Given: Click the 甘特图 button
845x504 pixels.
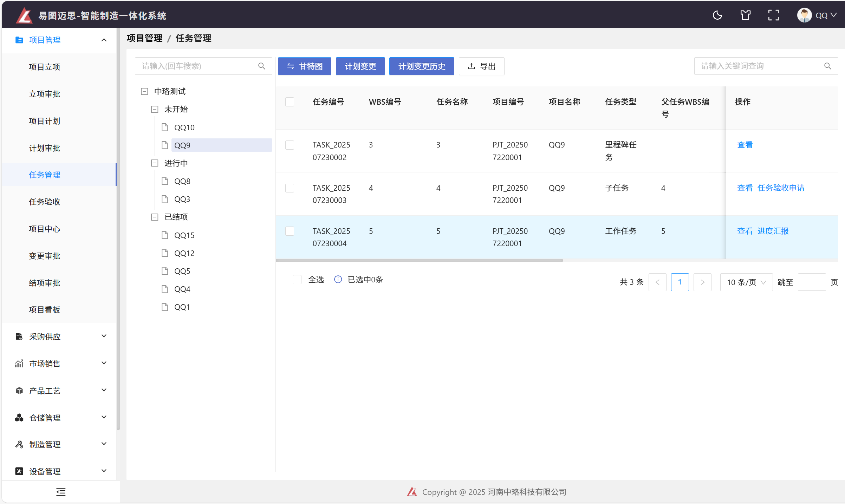Looking at the screenshot, I should (x=304, y=66).
